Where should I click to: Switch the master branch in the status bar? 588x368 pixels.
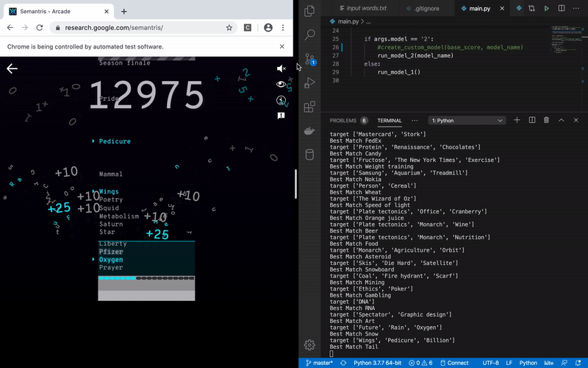coord(319,363)
